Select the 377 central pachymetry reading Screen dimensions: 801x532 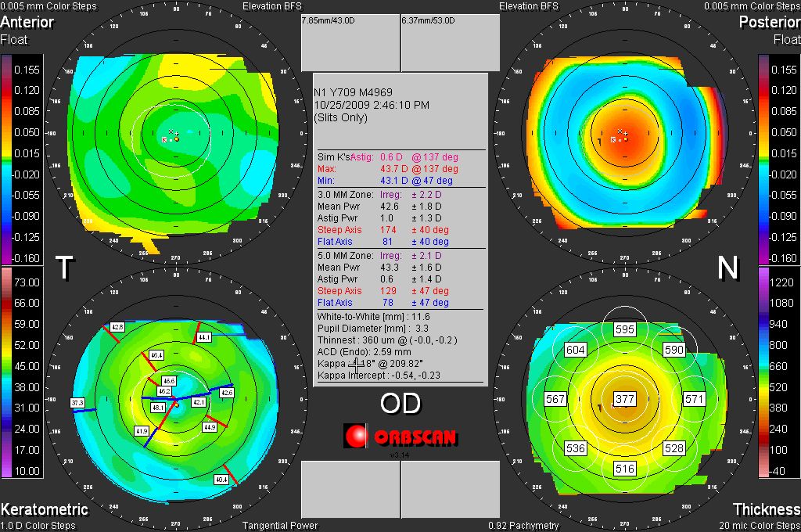coord(624,399)
